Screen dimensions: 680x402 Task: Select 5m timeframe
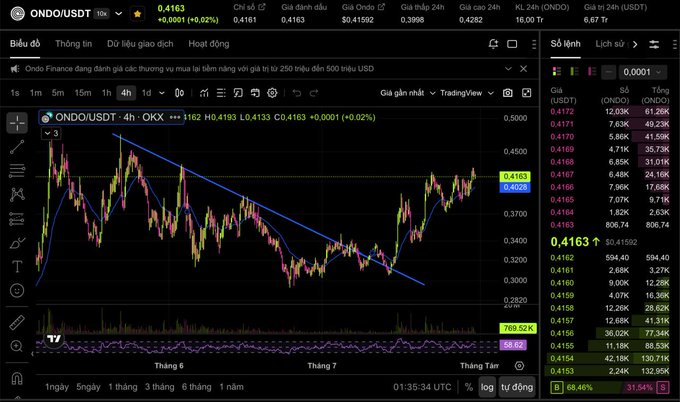click(x=58, y=93)
